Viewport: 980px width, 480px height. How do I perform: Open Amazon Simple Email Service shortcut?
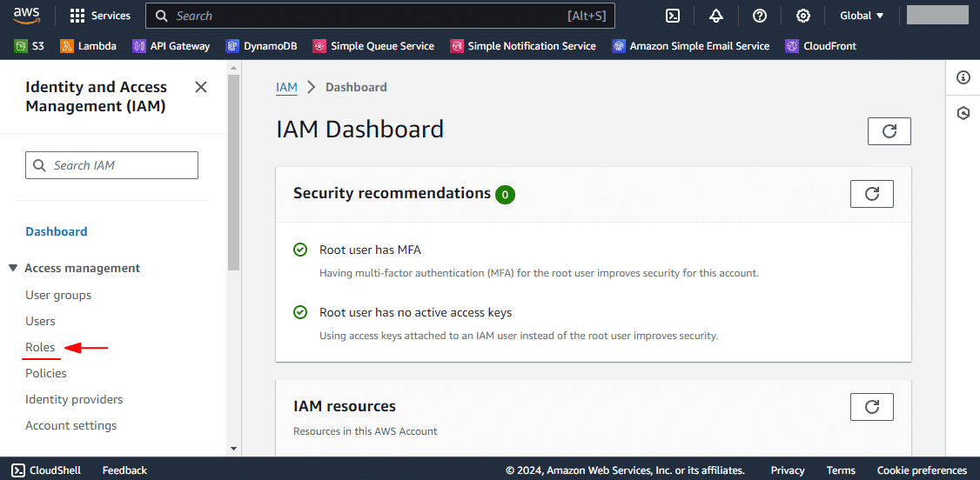[x=691, y=45]
